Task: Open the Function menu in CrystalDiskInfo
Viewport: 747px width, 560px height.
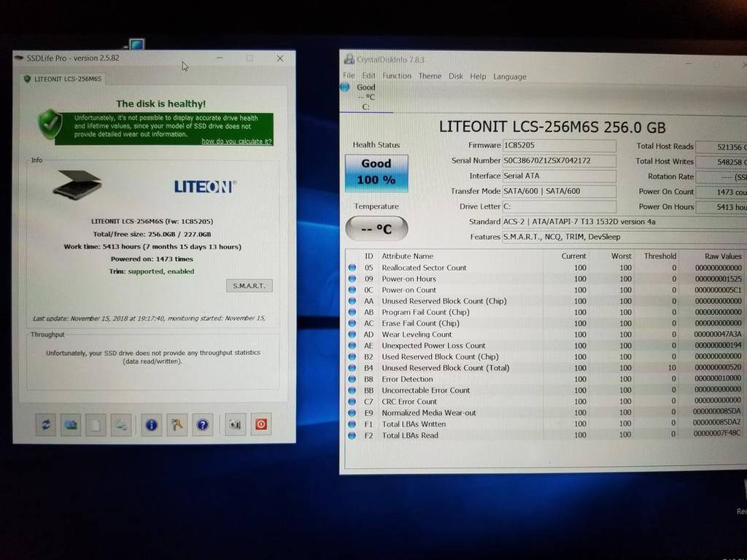Action: pos(396,76)
